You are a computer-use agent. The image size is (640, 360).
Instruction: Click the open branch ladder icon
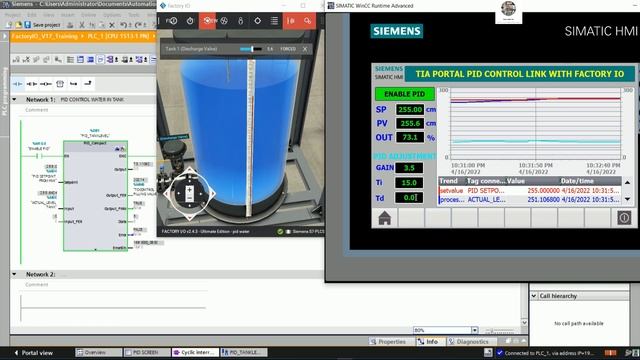pos(73,84)
